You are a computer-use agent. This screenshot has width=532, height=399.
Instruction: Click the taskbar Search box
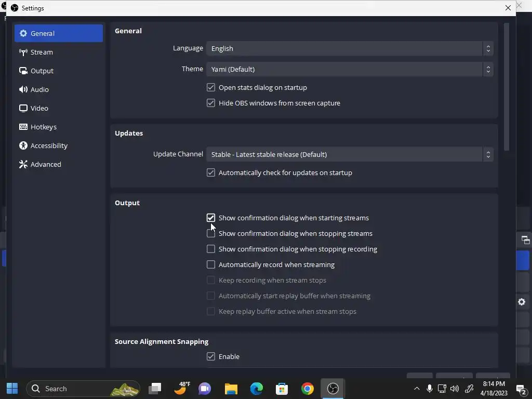[83, 389]
